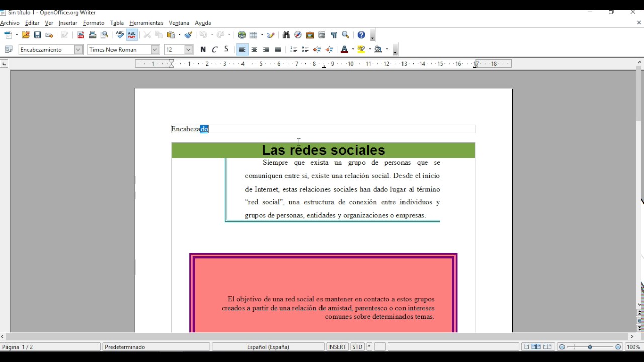The image size is (644, 362).
Task: Apply the paragraph background color
Action: (x=378, y=49)
